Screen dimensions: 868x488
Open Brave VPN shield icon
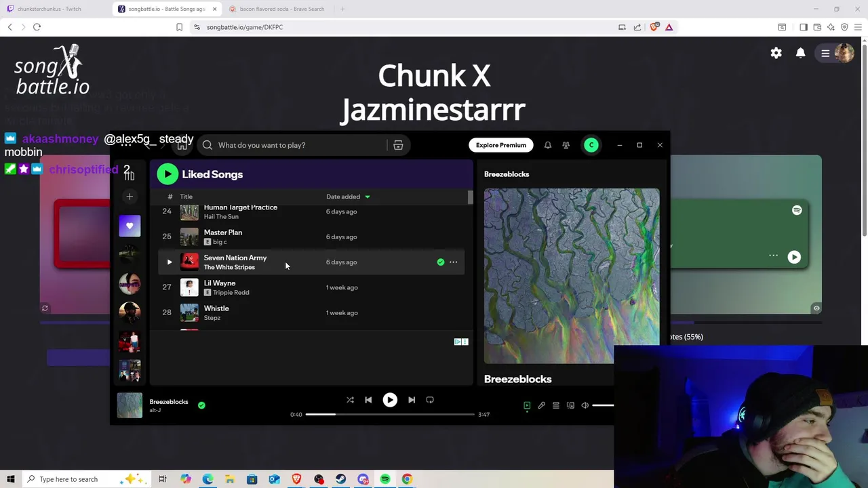[844, 27]
